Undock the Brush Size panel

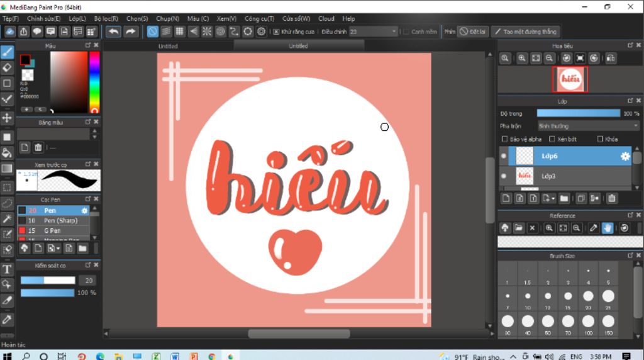(x=630, y=256)
